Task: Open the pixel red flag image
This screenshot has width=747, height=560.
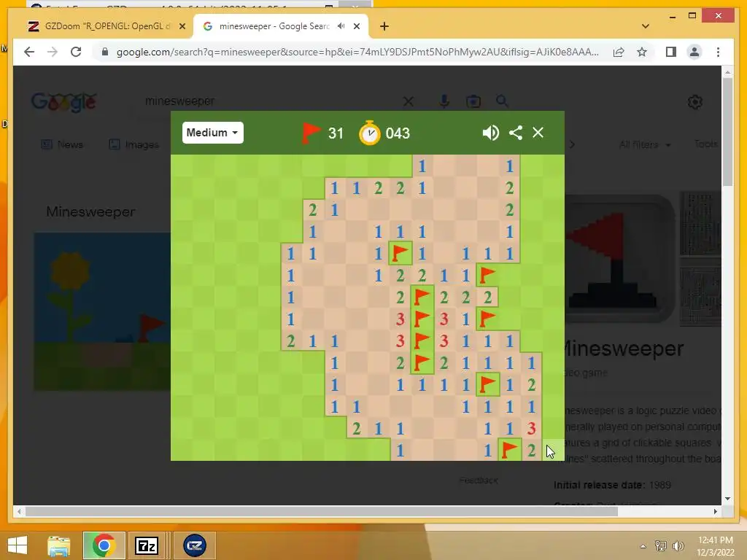Action: coord(620,260)
